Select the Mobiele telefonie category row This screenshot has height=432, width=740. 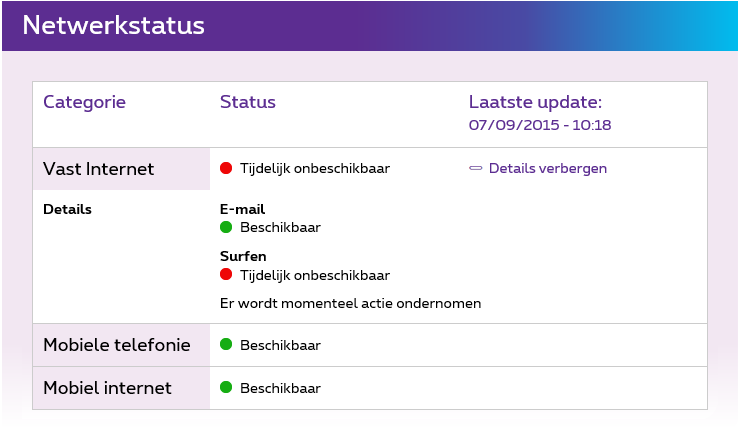pos(117,345)
